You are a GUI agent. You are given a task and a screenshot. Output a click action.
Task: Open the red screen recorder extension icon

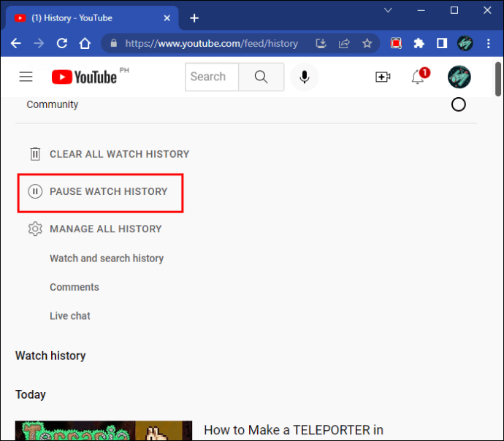coord(396,43)
